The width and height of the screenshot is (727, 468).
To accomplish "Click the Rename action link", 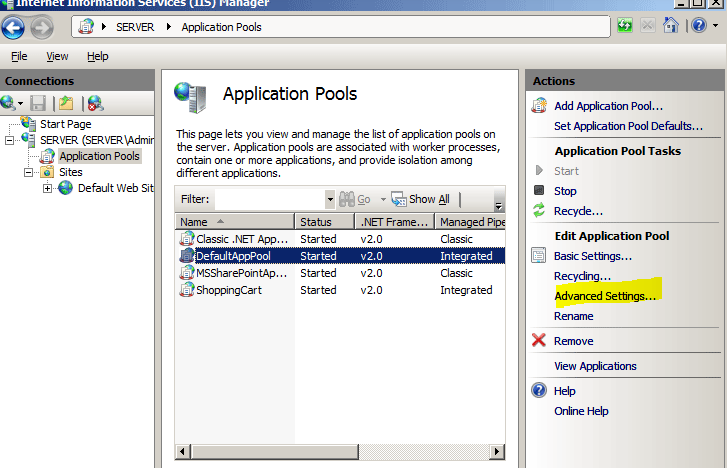I will click(x=574, y=316).
